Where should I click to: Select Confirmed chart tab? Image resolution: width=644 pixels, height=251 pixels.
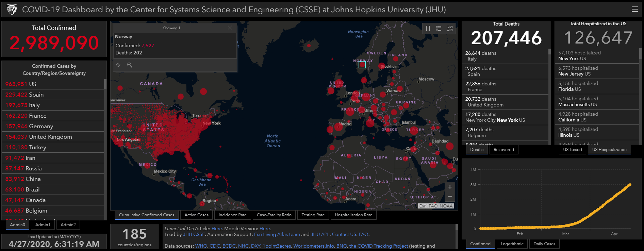click(x=480, y=244)
